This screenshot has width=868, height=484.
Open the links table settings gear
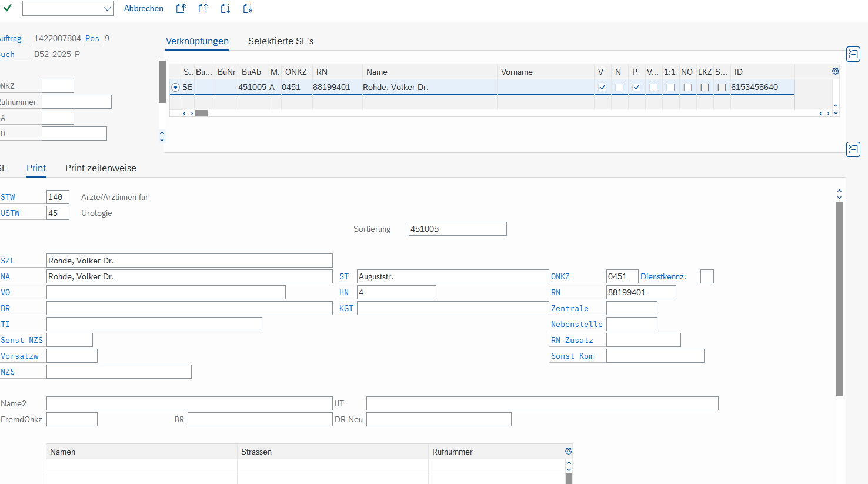point(835,71)
